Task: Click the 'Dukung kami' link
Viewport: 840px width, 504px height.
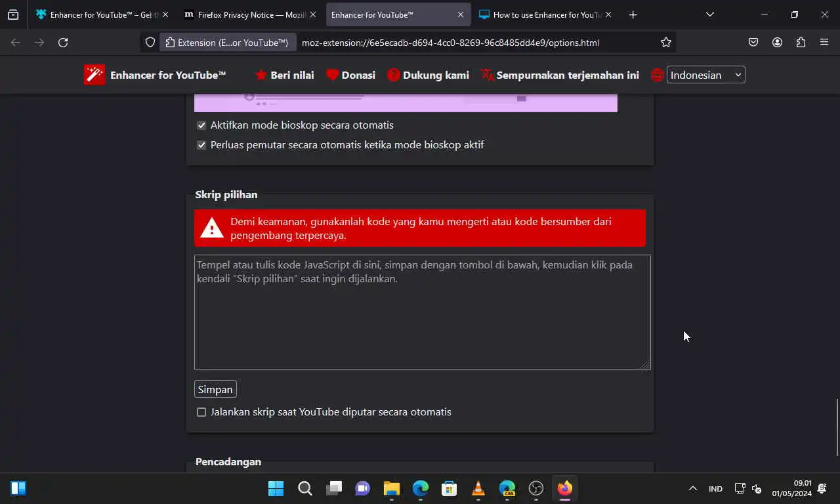Action: click(428, 75)
